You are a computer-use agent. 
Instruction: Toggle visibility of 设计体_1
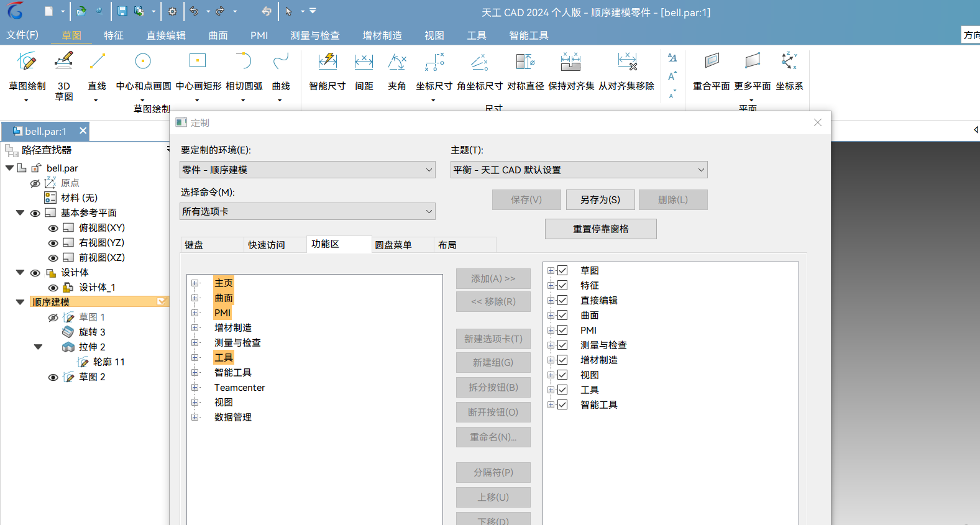(x=53, y=288)
